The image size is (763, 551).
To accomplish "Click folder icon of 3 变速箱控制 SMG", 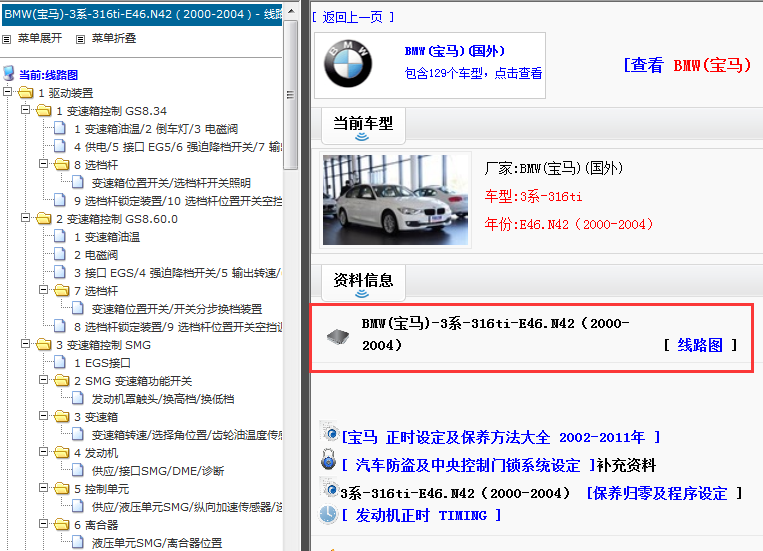I will pos(43,345).
